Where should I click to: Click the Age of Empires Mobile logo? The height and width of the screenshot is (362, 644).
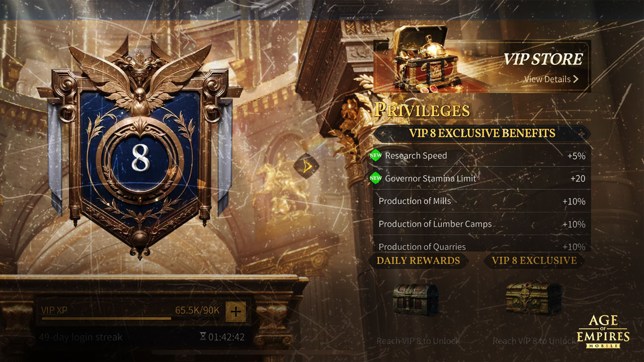click(603, 332)
